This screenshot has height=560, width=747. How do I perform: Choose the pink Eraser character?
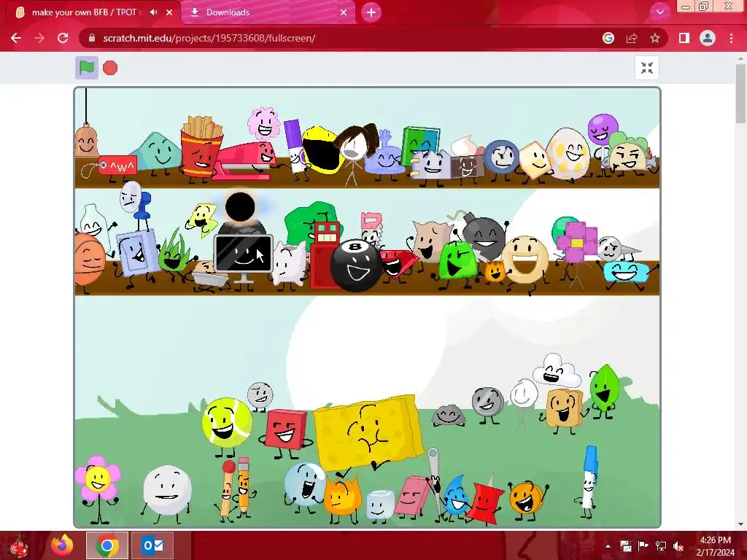click(x=411, y=495)
